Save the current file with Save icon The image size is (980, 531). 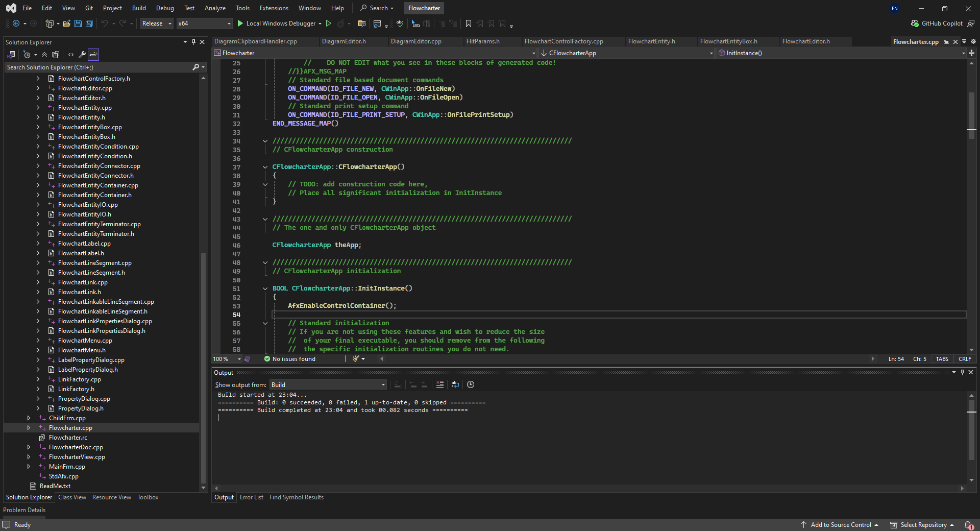pyautogui.click(x=78, y=23)
